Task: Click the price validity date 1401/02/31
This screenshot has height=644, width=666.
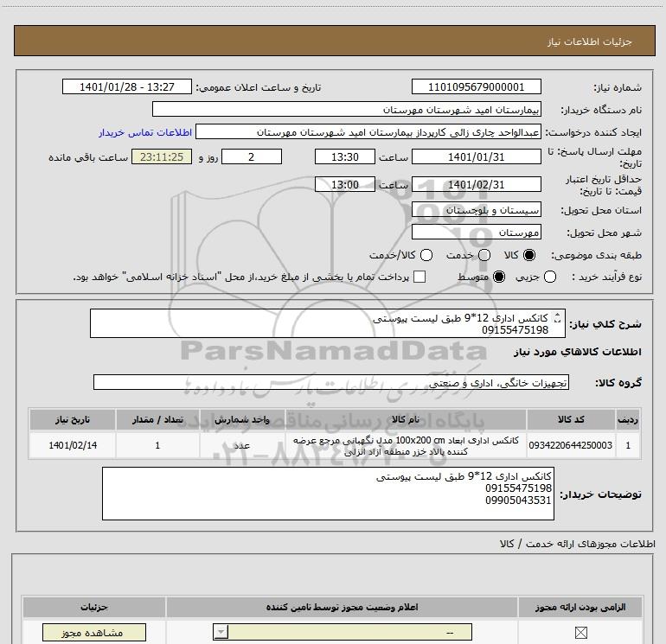Action: 476,185
